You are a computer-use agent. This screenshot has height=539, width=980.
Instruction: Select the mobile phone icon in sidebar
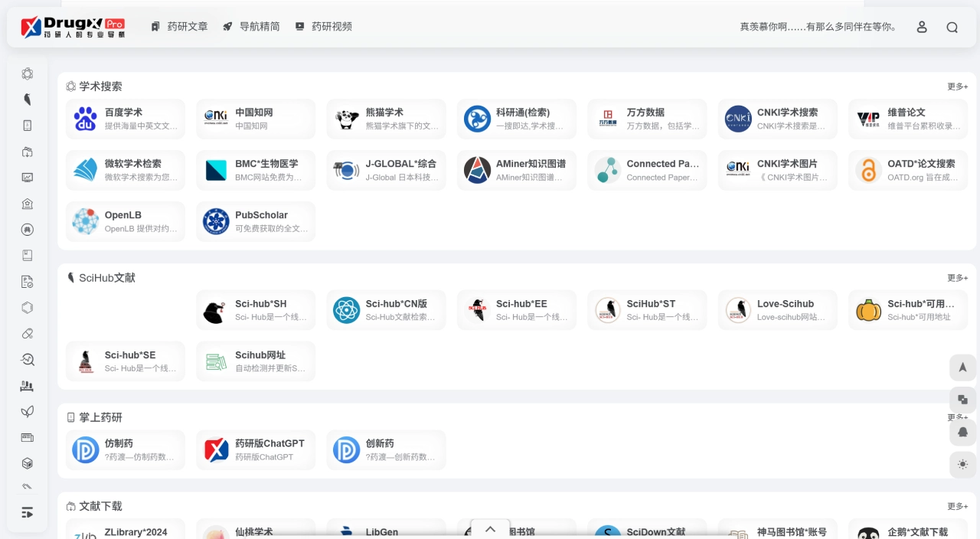(x=28, y=126)
